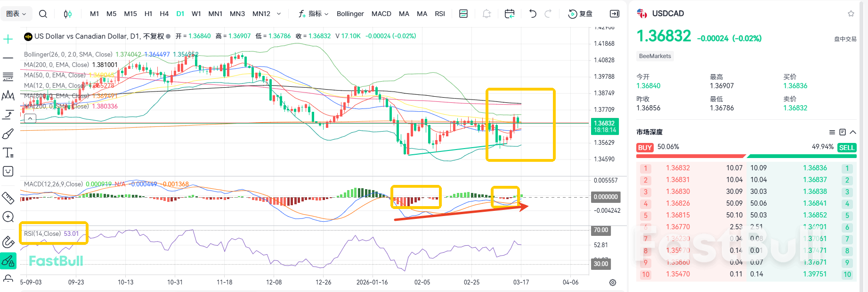The width and height of the screenshot is (868, 292).
Task: Click the 复盘 replay button
Action: [581, 14]
